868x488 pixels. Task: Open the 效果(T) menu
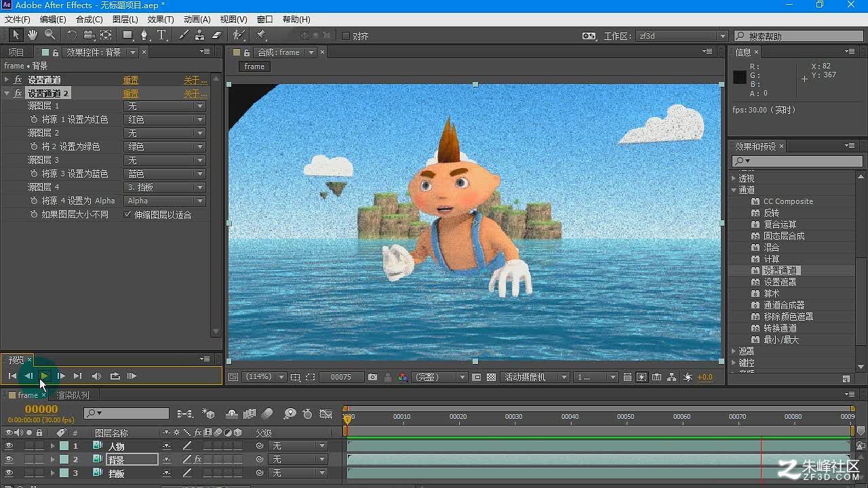161,20
